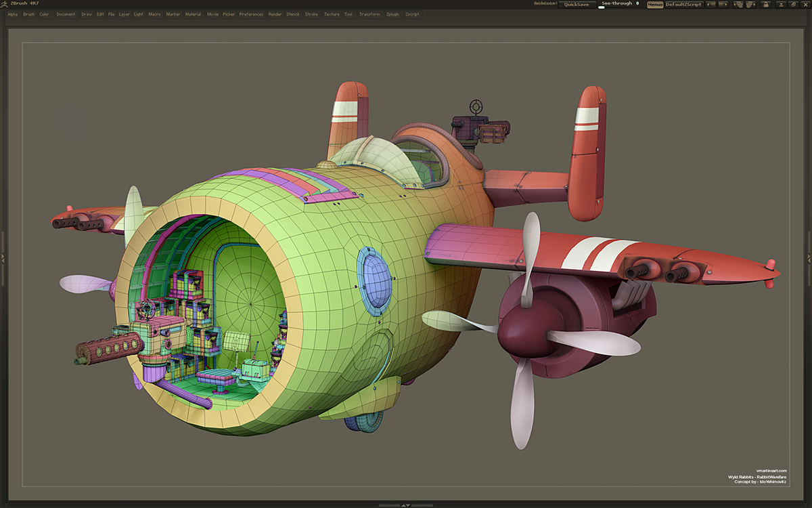Expand the right tray divider arrows

[x=809, y=257]
